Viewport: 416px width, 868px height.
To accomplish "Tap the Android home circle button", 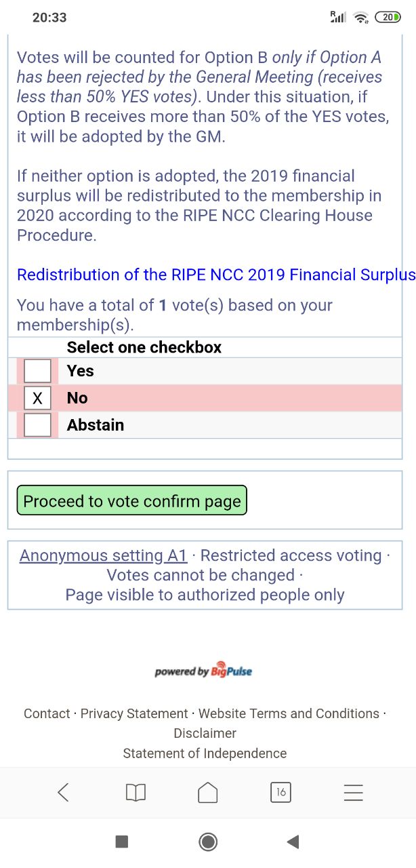I will coord(208,842).
